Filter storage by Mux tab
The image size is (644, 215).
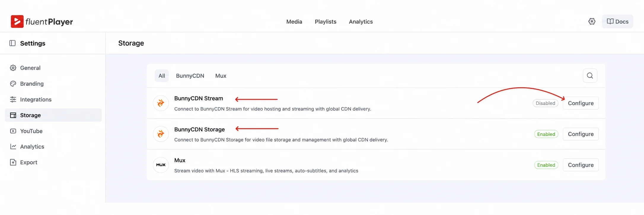221,76
